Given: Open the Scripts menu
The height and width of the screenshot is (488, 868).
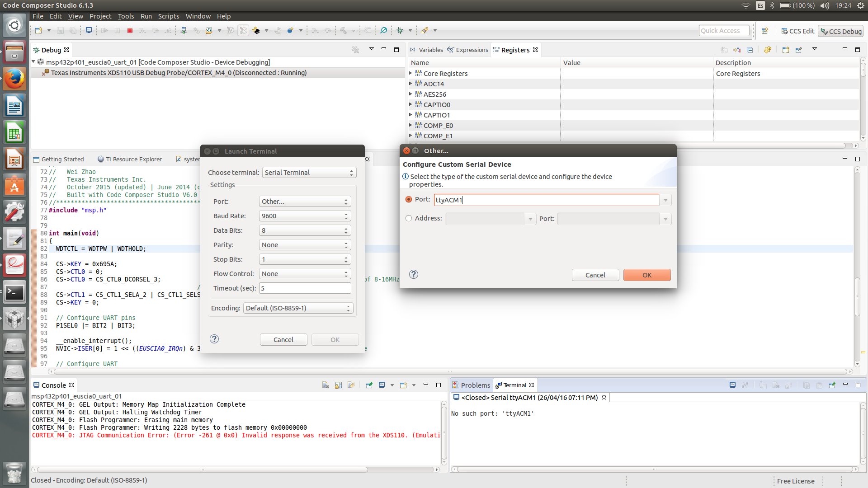Looking at the screenshot, I should pos(169,16).
